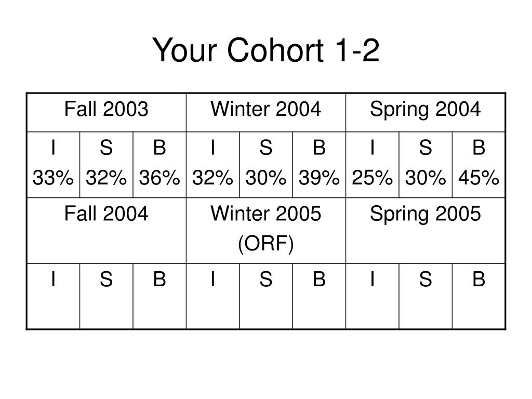Select the Winter 2004 header cell
The height and width of the screenshot is (399, 532).
[266, 112]
